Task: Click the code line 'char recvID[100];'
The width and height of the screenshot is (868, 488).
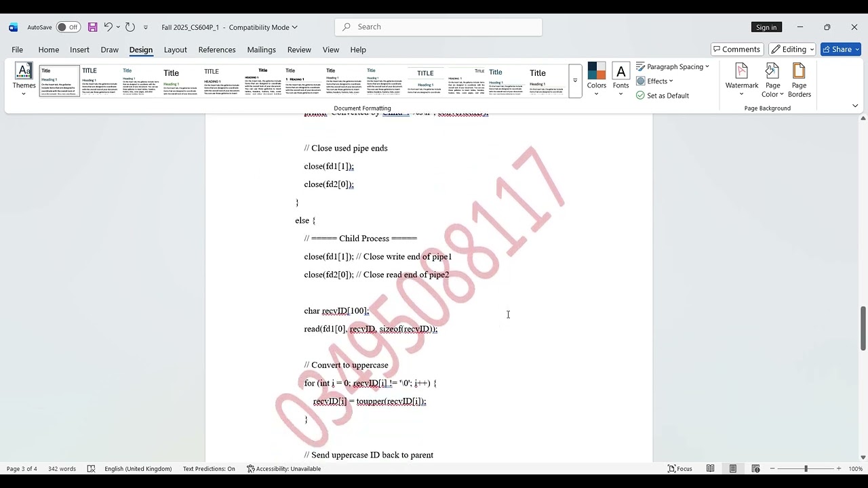Action: coord(336,310)
